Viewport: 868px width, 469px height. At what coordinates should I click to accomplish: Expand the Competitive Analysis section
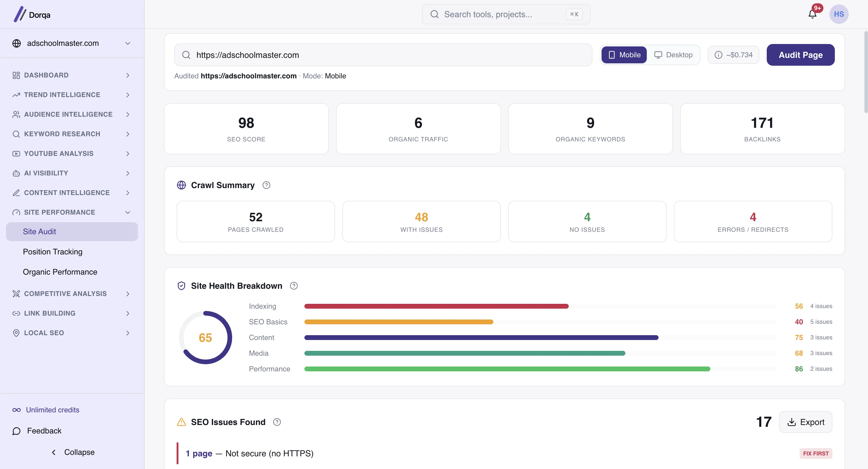(x=72, y=294)
